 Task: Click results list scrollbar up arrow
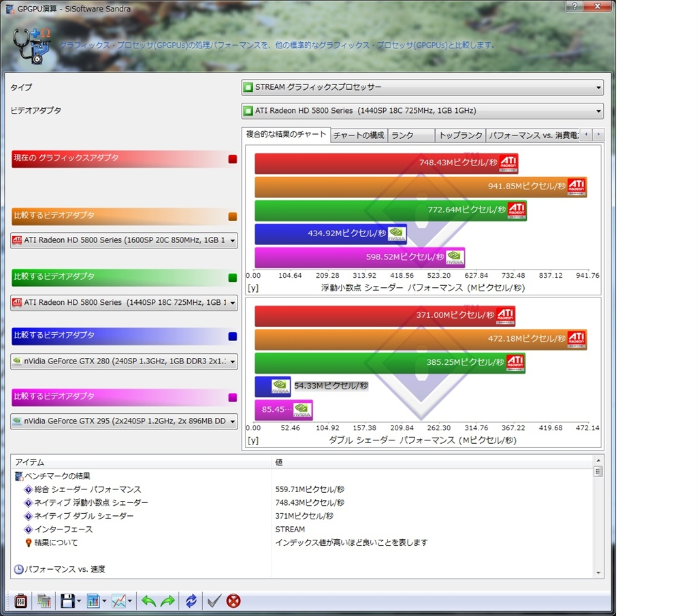coord(598,460)
